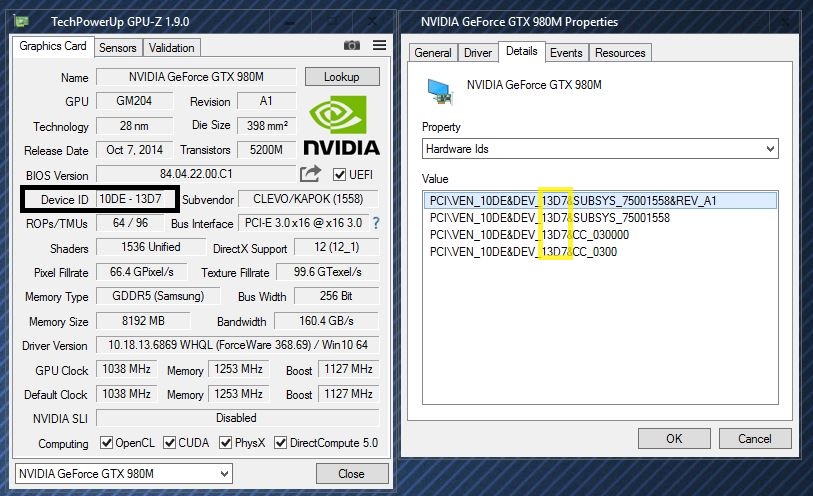The image size is (813, 496).
Task: Click the GPU Clock row Boost field 1127 MHz
Action: click(348, 369)
